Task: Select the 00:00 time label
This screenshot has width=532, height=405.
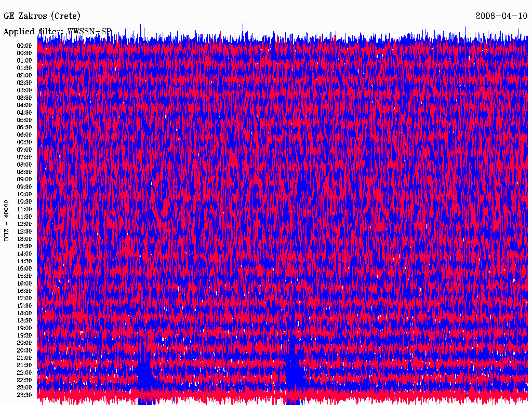Action: [x=24, y=46]
